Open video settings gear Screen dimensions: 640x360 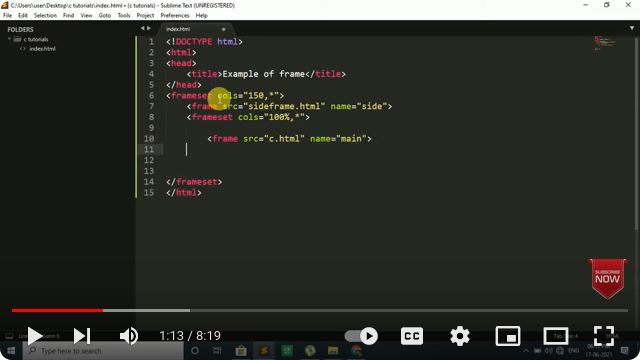pyautogui.click(x=460, y=336)
